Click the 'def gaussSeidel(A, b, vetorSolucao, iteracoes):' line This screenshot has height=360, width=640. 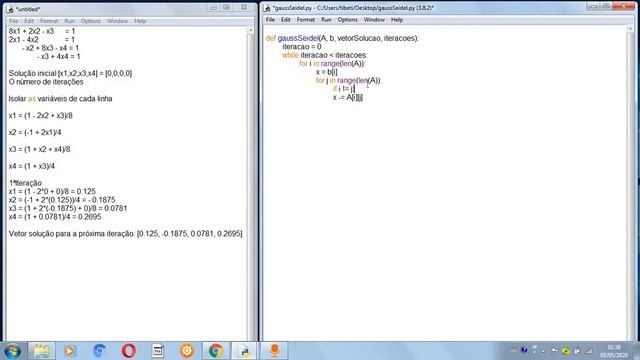342,38
